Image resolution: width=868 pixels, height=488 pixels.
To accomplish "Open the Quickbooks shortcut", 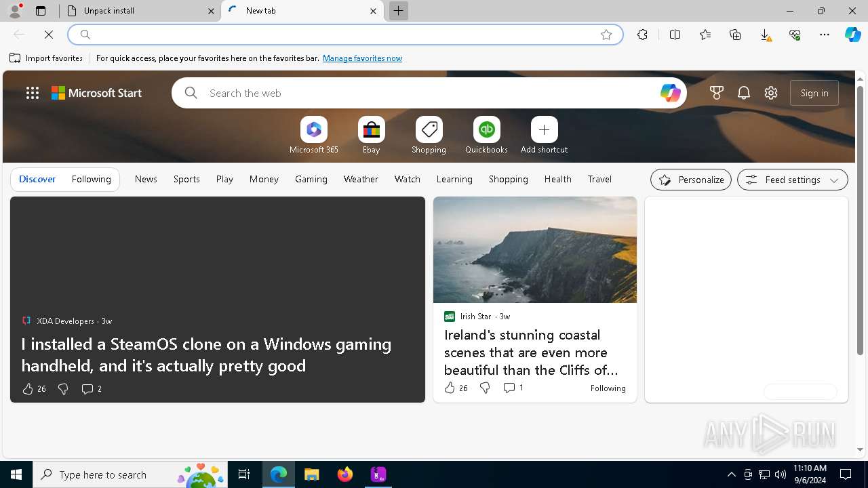I will coord(486,135).
